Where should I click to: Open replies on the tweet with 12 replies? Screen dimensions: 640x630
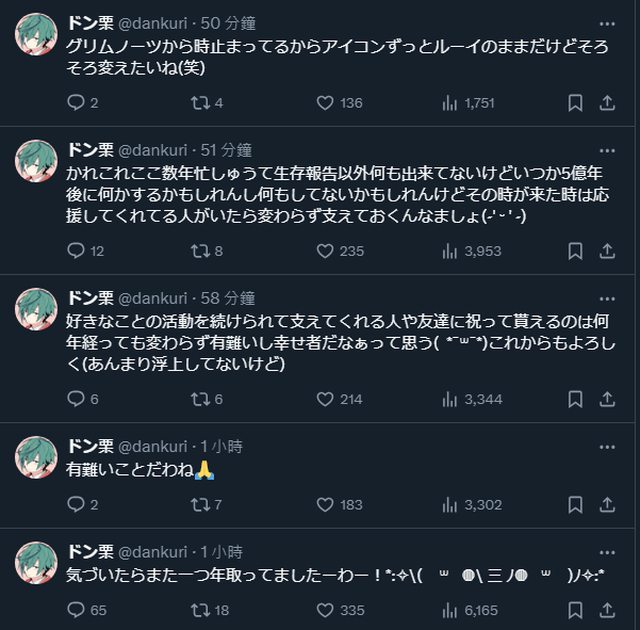pyautogui.click(x=76, y=251)
